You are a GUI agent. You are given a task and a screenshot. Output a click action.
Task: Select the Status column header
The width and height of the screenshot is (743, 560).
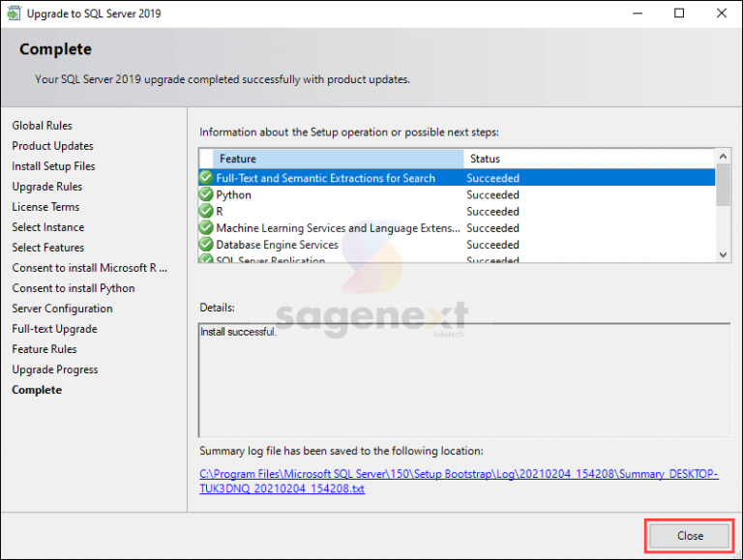tap(589, 159)
